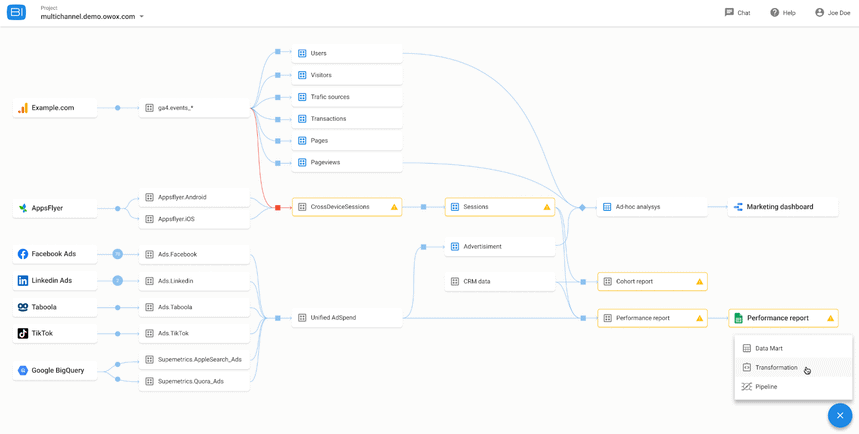Open the Advertisiment data mart node

(500, 247)
